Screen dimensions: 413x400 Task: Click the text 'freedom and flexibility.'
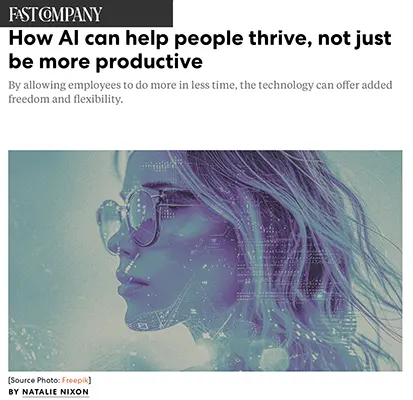coord(66,99)
